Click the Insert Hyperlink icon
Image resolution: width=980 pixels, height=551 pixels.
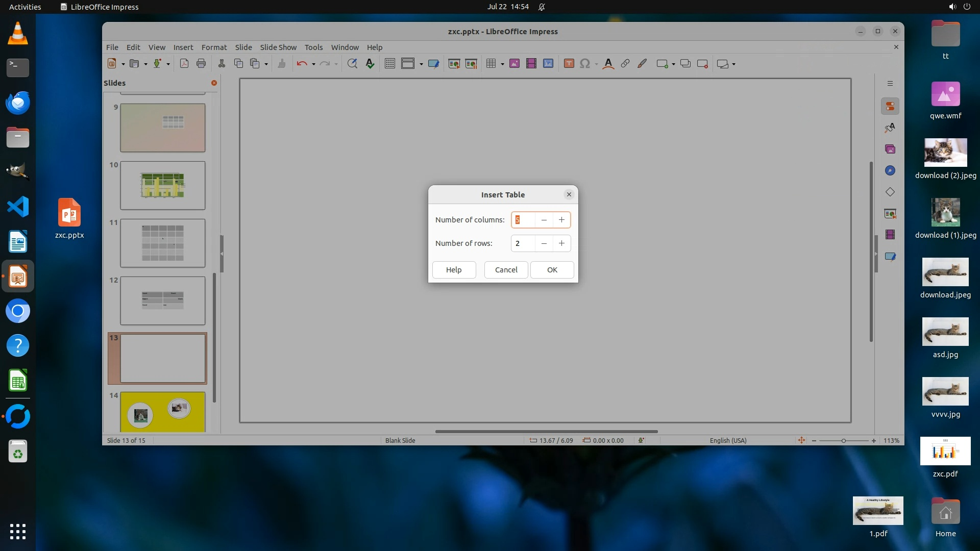click(x=625, y=64)
